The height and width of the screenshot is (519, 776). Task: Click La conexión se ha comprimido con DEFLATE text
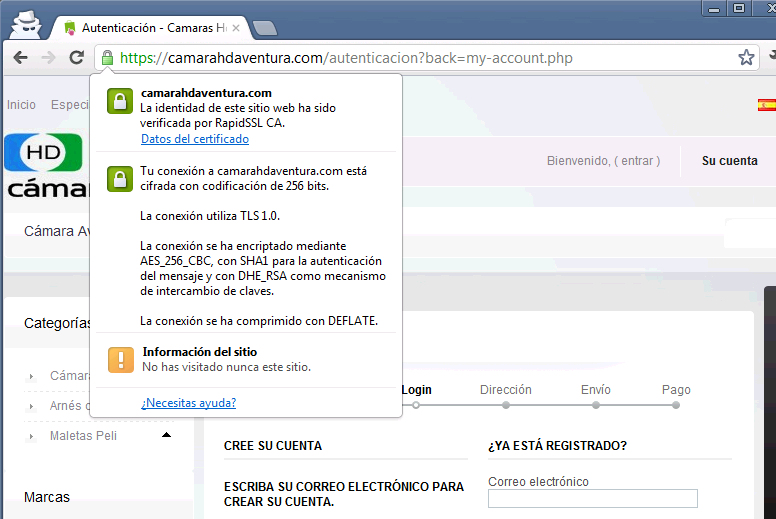(259, 321)
